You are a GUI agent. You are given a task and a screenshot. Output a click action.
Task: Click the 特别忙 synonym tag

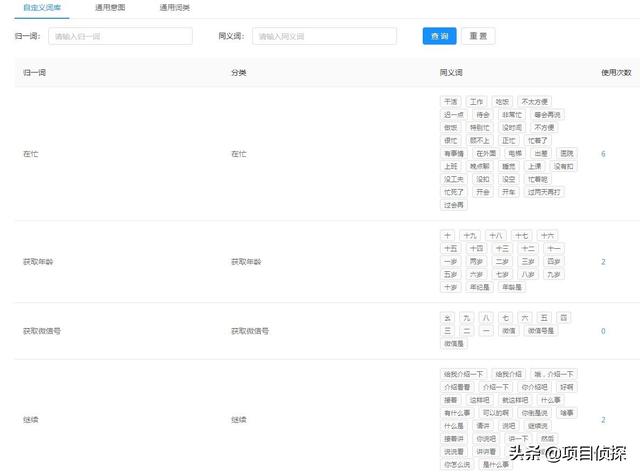[480, 128]
